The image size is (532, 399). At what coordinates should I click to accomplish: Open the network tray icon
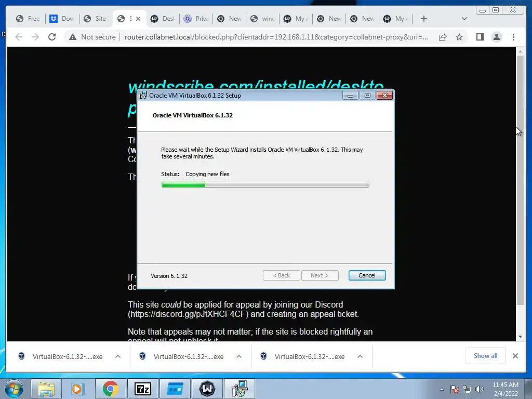click(x=467, y=389)
